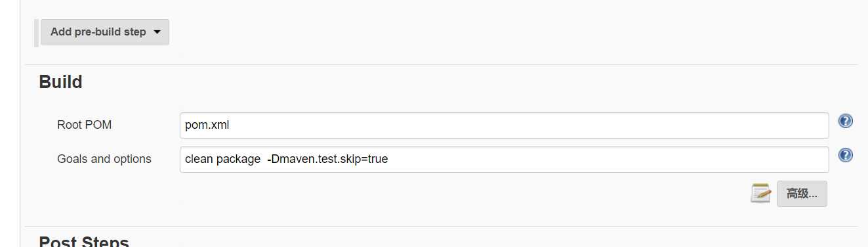Select the Build section heading
Screen dimensions: 868x247
(60, 82)
